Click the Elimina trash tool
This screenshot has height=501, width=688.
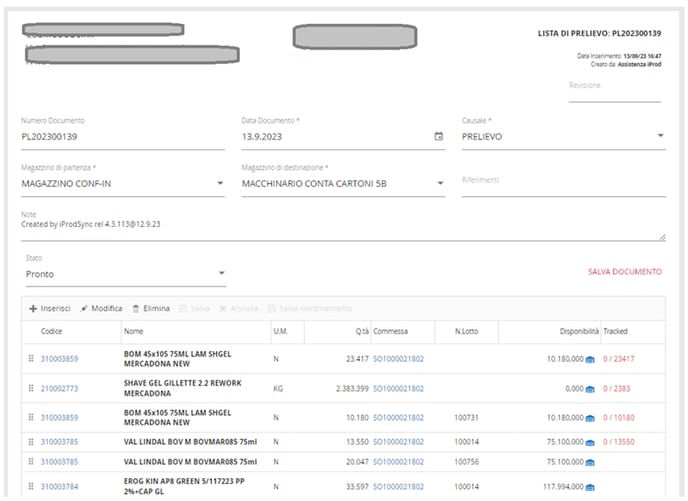coord(151,308)
